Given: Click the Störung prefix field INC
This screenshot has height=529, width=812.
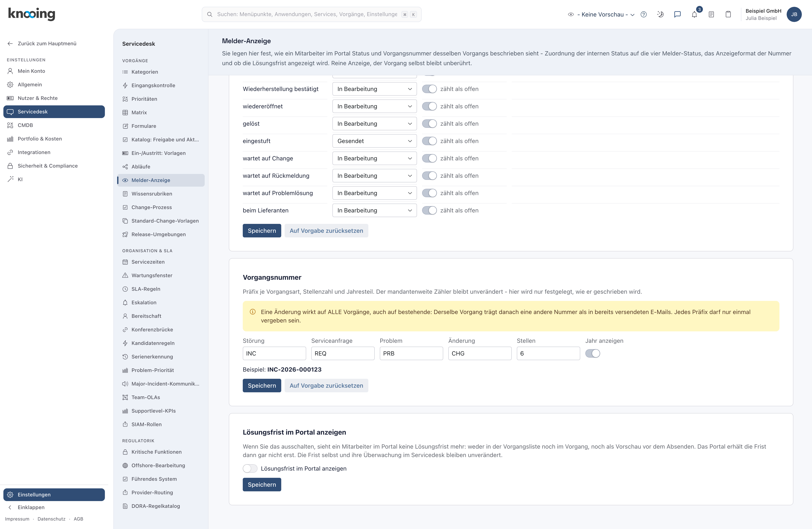Looking at the screenshot, I should pyautogui.click(x=274, y=353).
